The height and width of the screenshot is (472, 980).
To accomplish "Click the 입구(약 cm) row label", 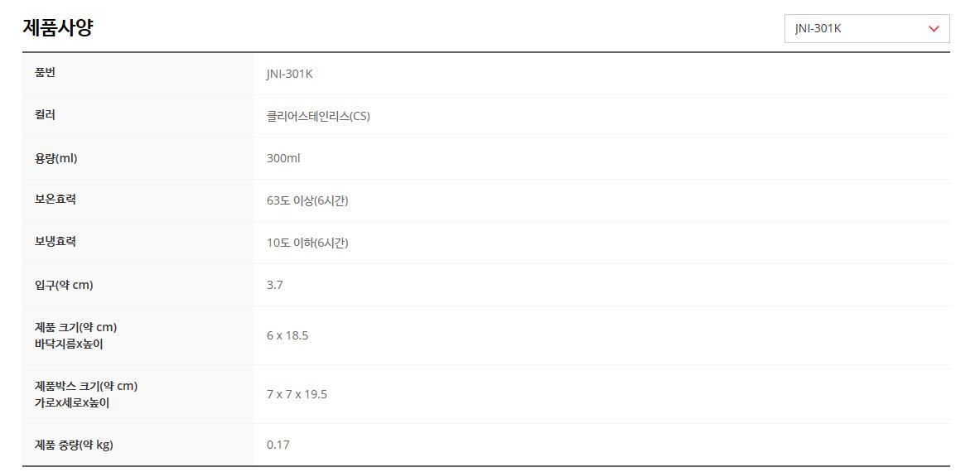I will pyautogui.click(x=64, y=285).
